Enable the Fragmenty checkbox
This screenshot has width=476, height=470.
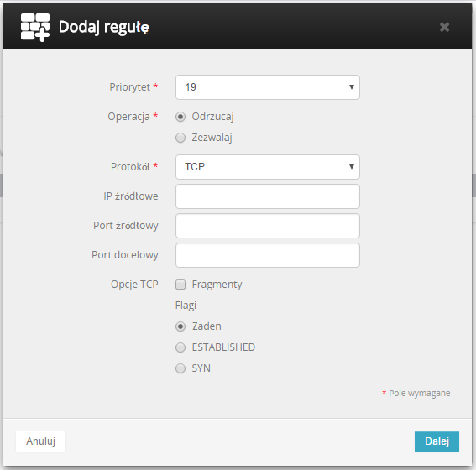[x=180, y=285]
